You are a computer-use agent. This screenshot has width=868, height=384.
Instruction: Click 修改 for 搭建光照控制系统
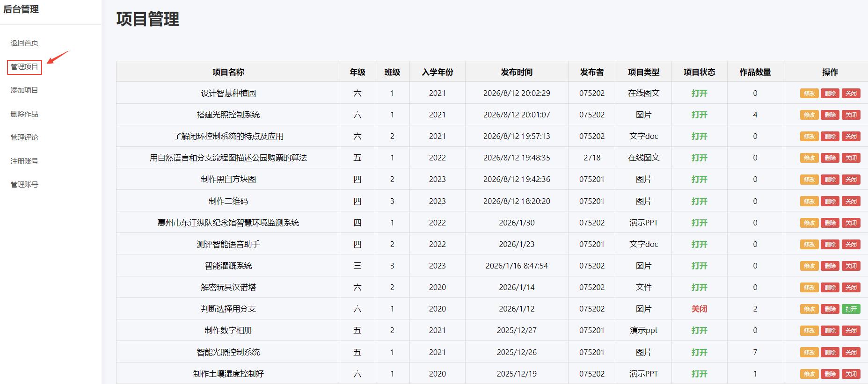point(809,115)
